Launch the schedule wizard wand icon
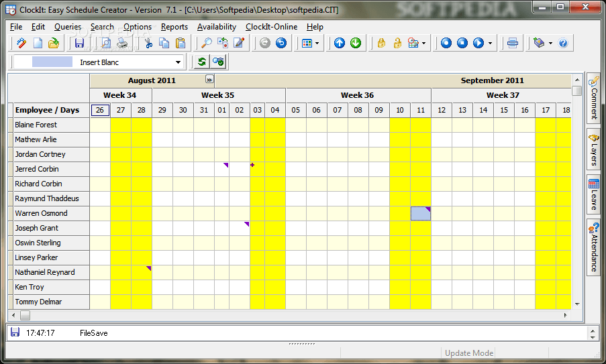 pyautogui.click(x=21, y=43)
